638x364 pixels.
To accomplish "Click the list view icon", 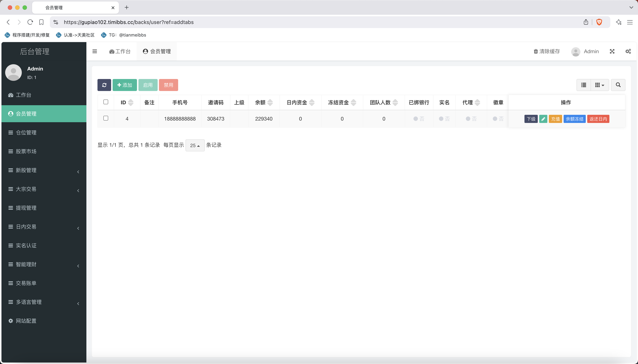I will pyautogui.click(x=584, y=85).
